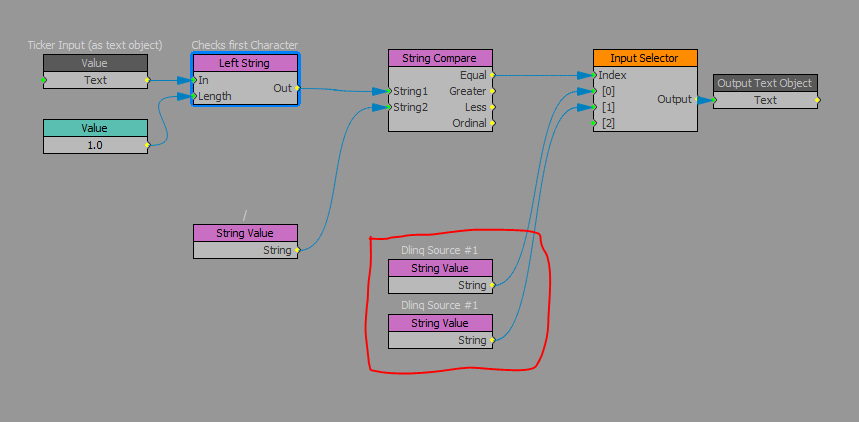The width and height of the screenshot is (859, 422).
Task: Click the [2] input of Input Selector
Action: [594, 123]
